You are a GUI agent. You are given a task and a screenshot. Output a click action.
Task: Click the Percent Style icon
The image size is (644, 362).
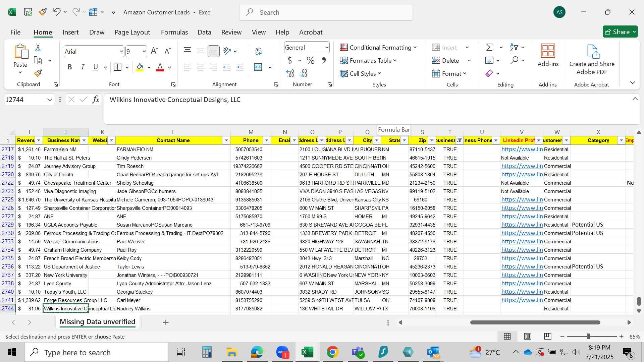click(x=311, y=61)
